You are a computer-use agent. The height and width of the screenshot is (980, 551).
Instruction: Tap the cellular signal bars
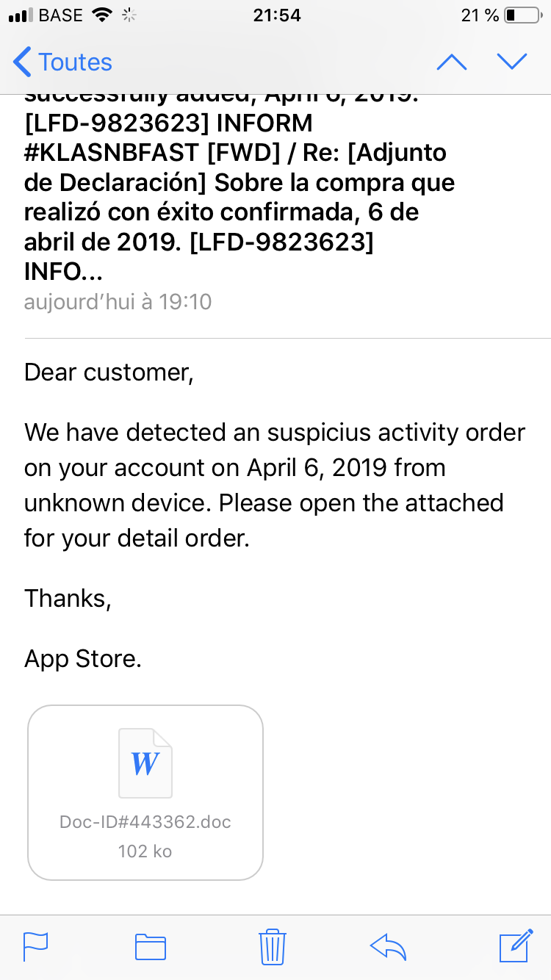pos(21,15)
